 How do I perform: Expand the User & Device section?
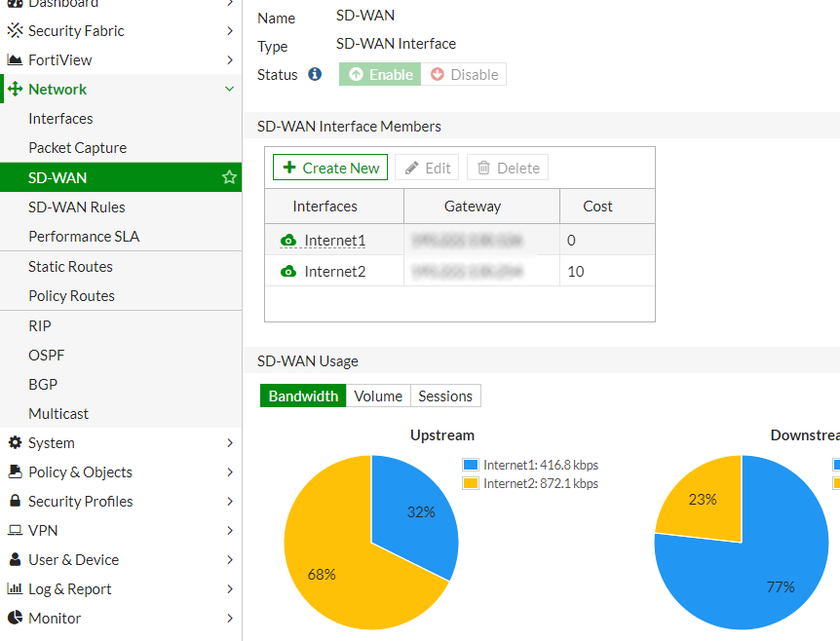(230, 559)
